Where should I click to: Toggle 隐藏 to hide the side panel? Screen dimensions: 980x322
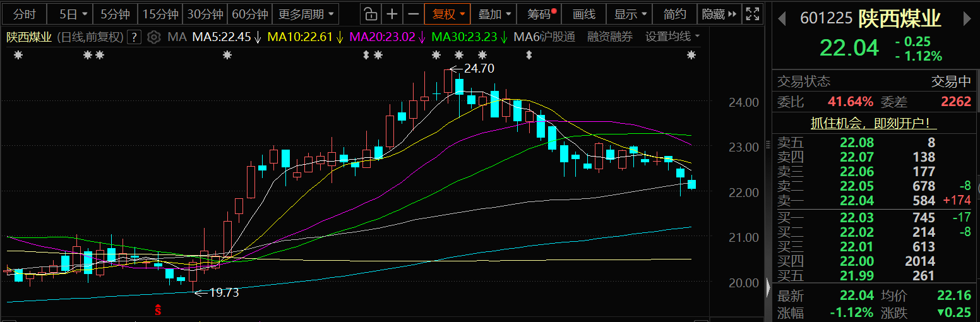pyautogui.click(x=719, y=14)
